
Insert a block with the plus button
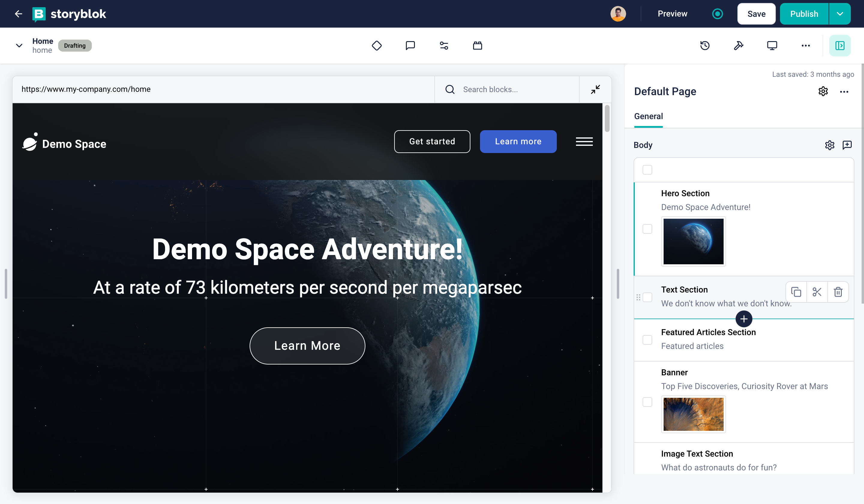pos(744,319)
